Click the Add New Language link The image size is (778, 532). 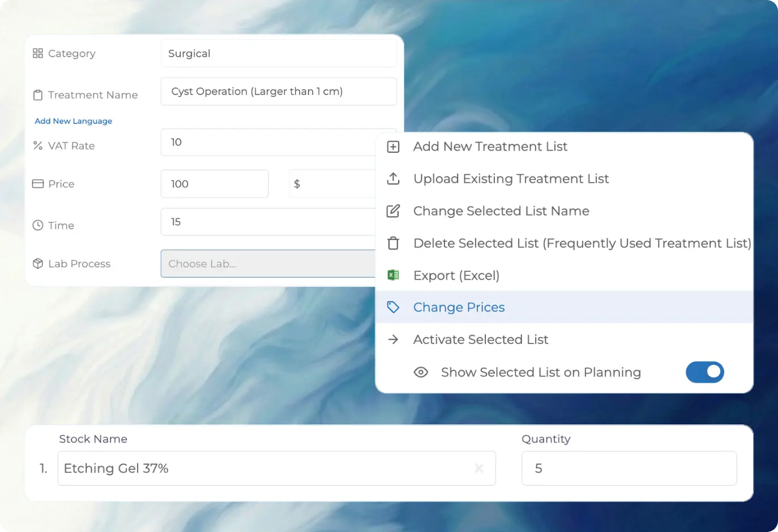point(73,121)
